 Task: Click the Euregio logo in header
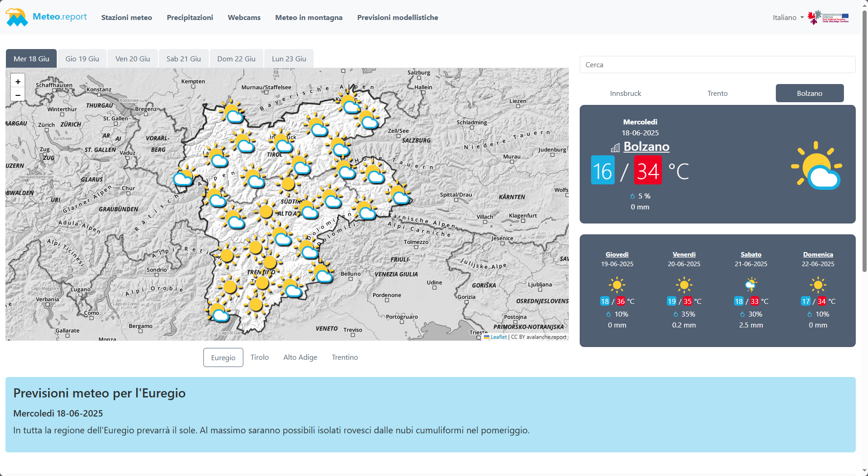click(x=829, y=17)
